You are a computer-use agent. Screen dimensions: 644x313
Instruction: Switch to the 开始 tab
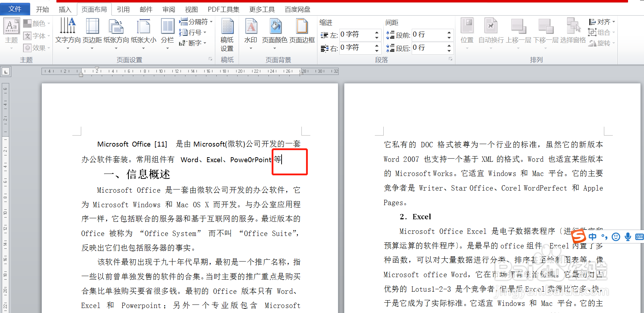43,10
